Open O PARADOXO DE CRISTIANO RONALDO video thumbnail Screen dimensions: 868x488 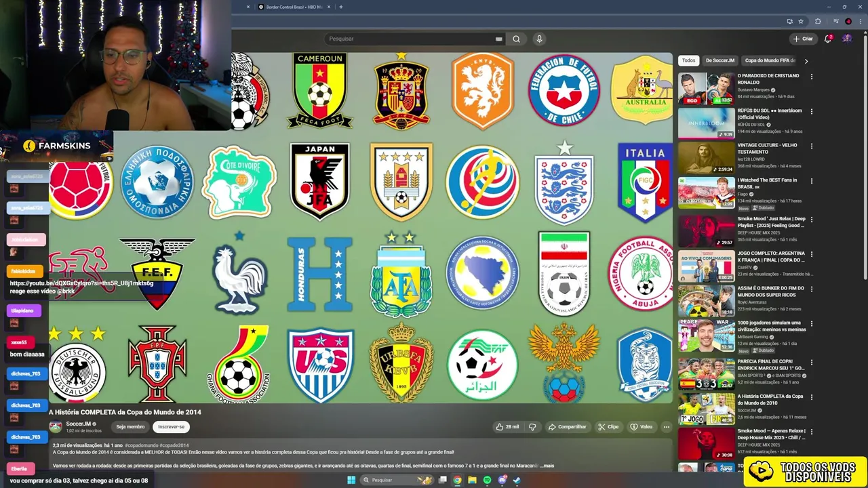point(706,88)
